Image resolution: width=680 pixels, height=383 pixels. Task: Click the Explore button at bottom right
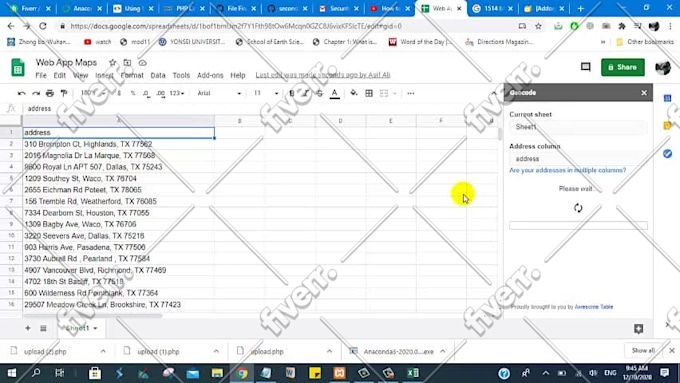pyautogui.click(x=638, y=329)
